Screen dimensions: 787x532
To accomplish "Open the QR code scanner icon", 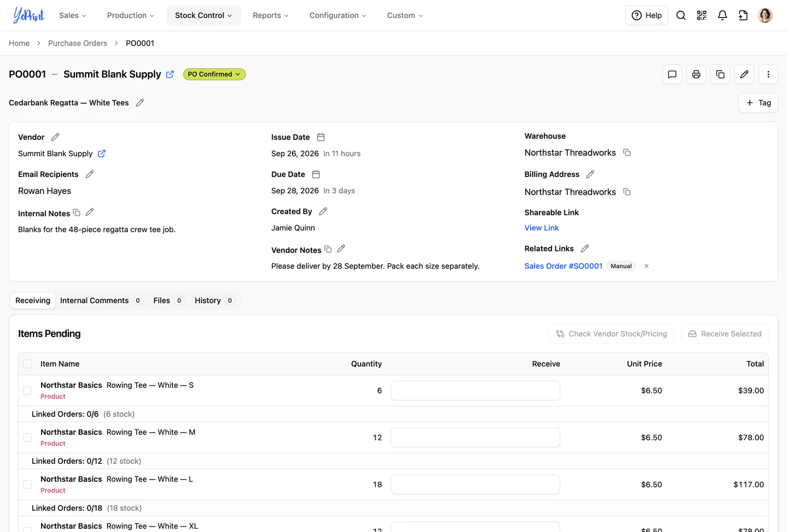I will (x=702, y=15).
